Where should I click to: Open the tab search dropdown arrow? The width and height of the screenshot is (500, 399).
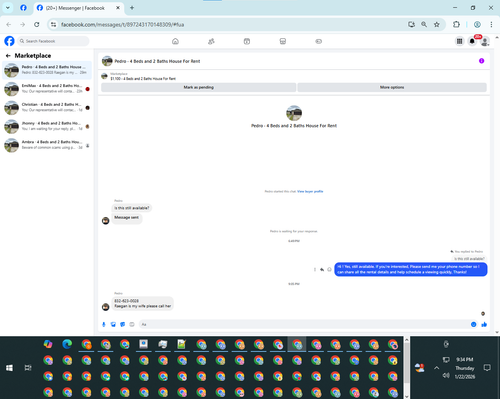tap(8, 8)
